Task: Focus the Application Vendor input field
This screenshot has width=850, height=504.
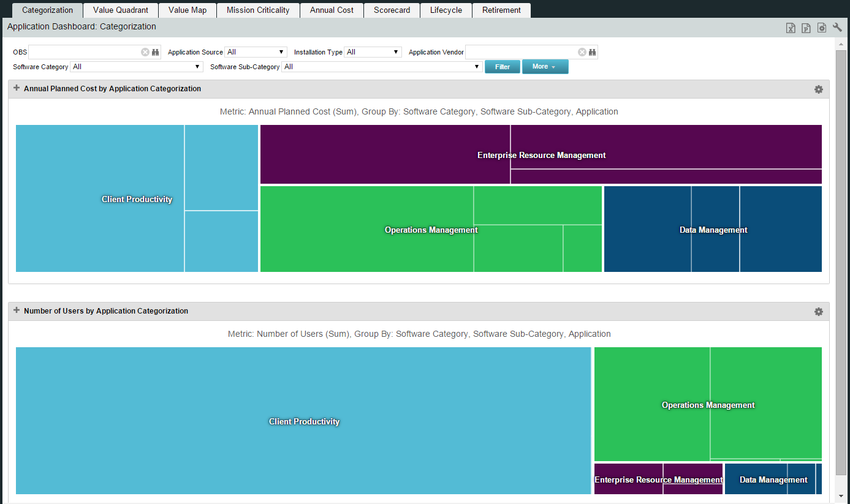Action: point(521,52)
